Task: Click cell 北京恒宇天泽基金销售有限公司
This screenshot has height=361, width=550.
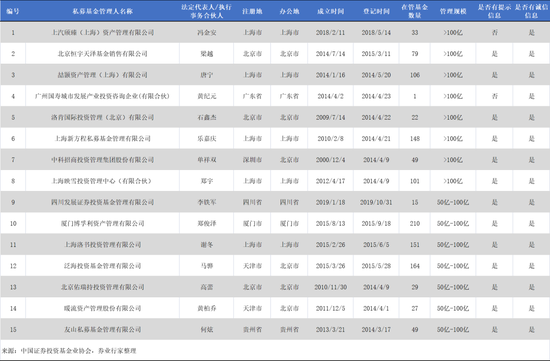Action: click(102, 54)
